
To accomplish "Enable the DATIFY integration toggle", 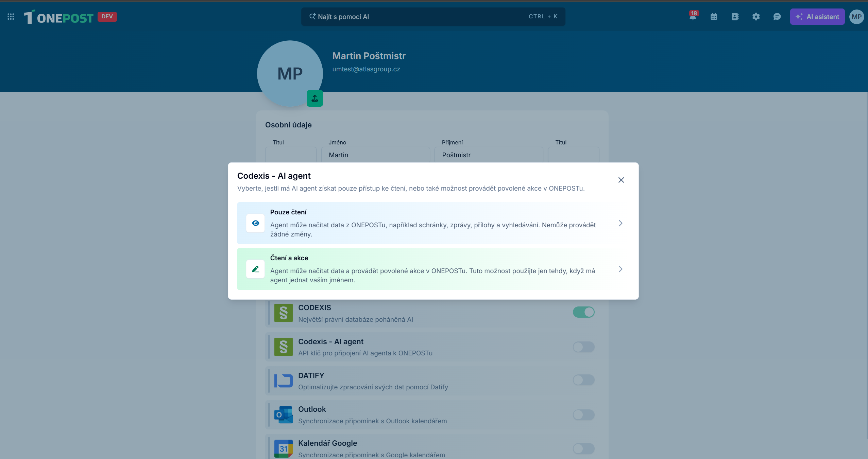I will click(x=583, y=380).
